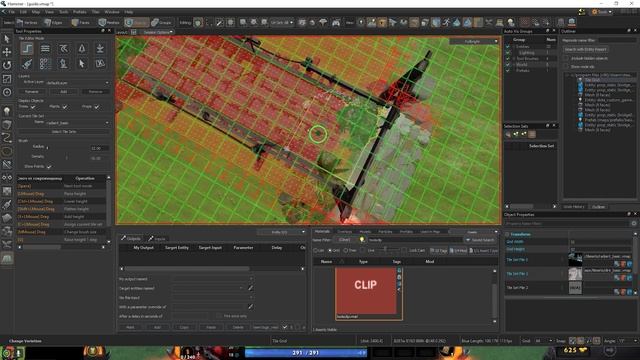Select the Selection arrow tool in left toolbar
The width and height of the screenshot is (640, 360).
click(x=7, y=39)
